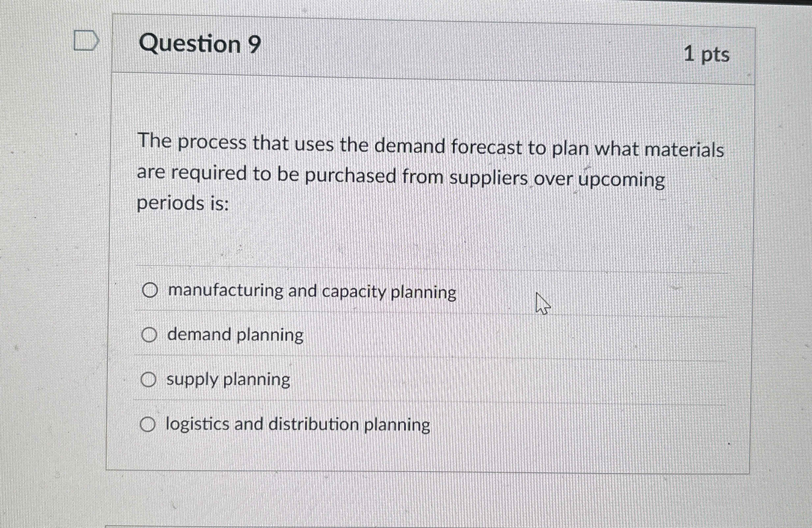
Task: Click the empty circle next to demand planning
Action: [150, 335]
